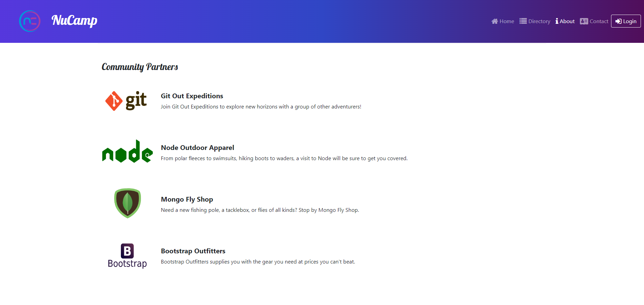Click the Bootstrap Outfitters heading
This screenshot has width=644, height=305.
193,251
